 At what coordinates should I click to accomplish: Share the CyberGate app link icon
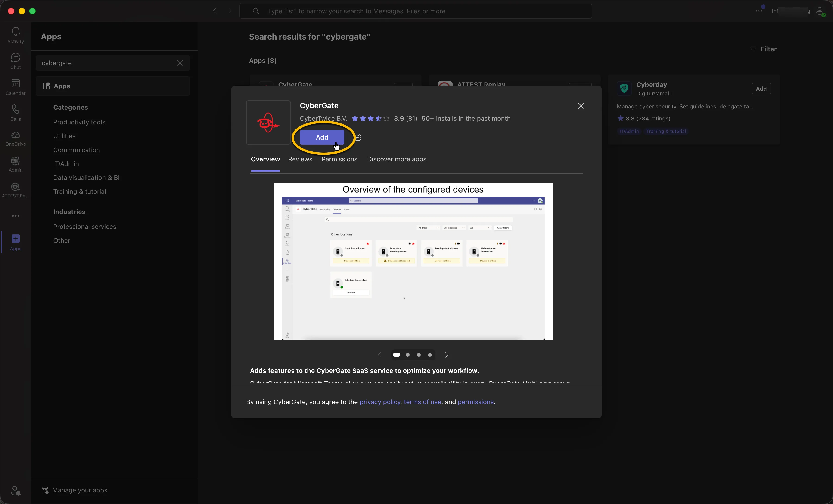(x=358, y=137)
